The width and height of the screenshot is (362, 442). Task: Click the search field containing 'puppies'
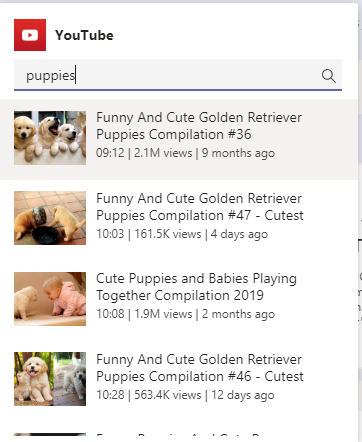178,75
